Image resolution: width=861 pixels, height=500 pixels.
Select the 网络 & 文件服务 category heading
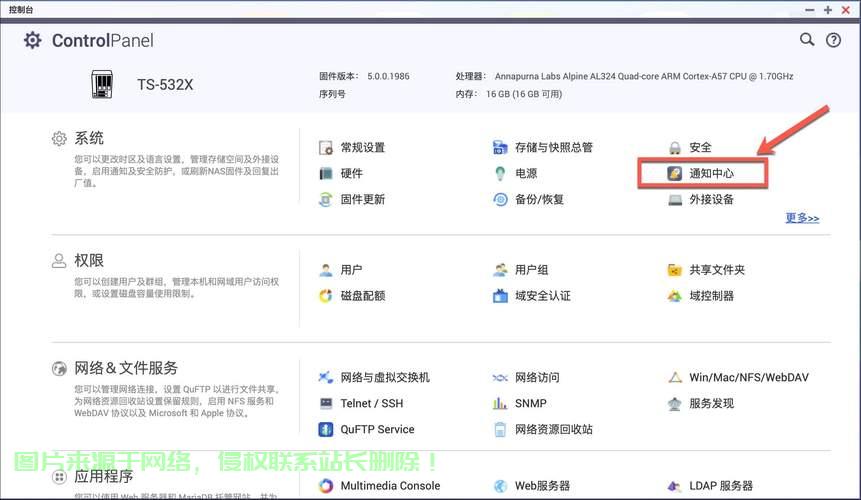pyautogui.click(x=126, y=368)
